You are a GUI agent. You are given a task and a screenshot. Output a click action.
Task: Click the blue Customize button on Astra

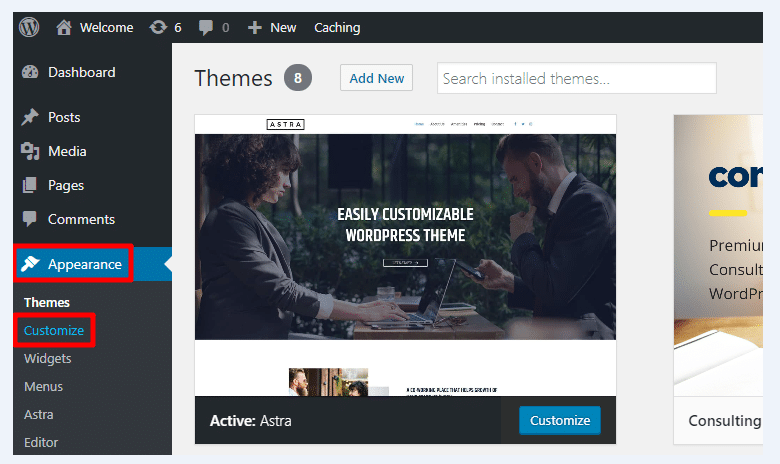click(x=560, y=421)
